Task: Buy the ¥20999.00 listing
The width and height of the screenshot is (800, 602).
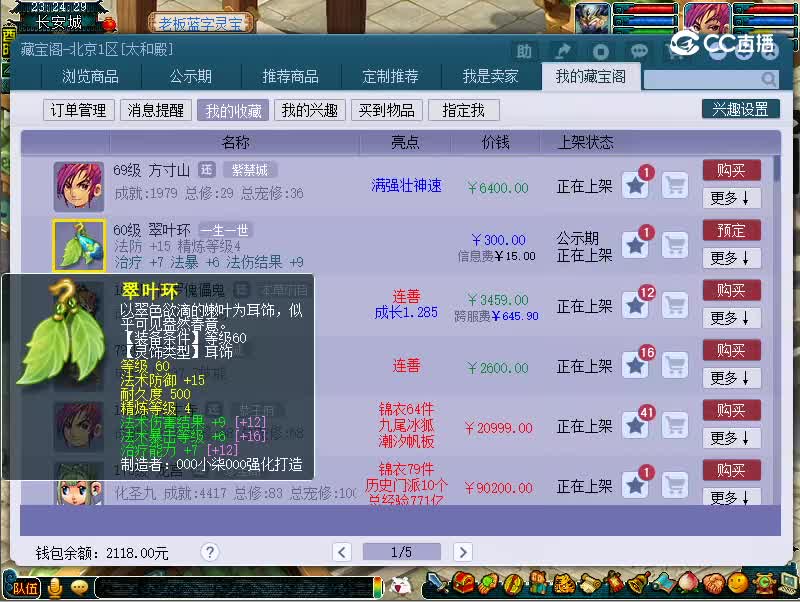Action: (x=732, y=410)
